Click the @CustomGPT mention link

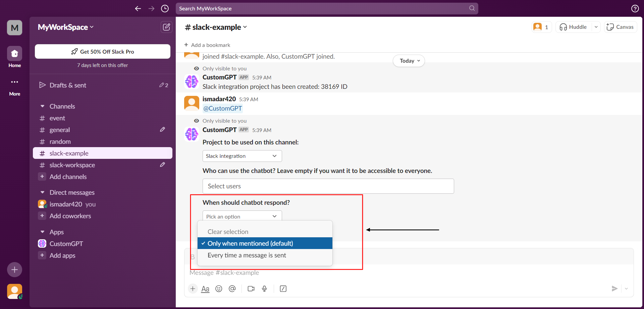tap(223, 108)
